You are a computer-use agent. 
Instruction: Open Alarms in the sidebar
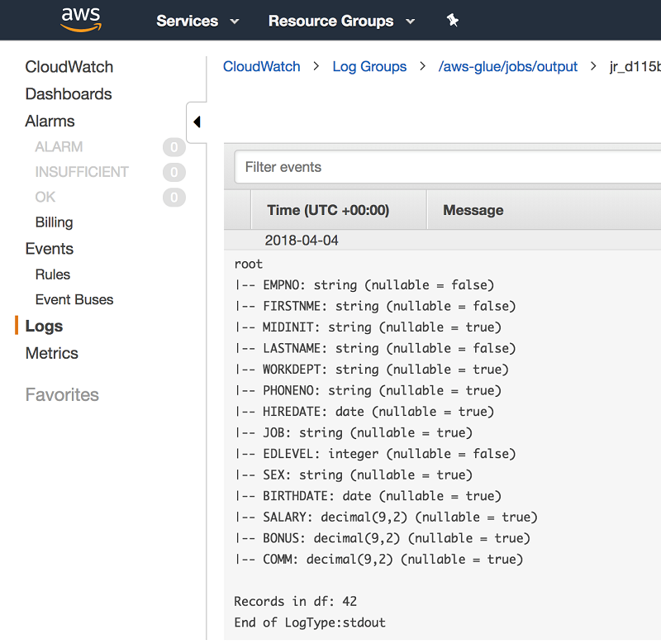(x=50, y=121)
